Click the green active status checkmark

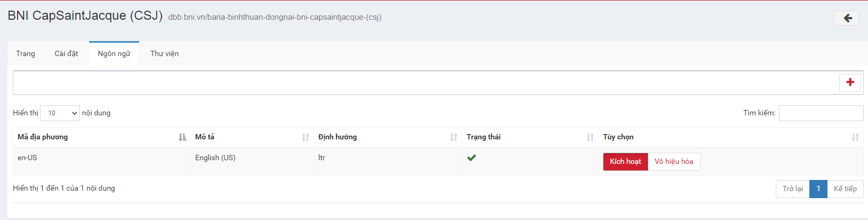471,158
